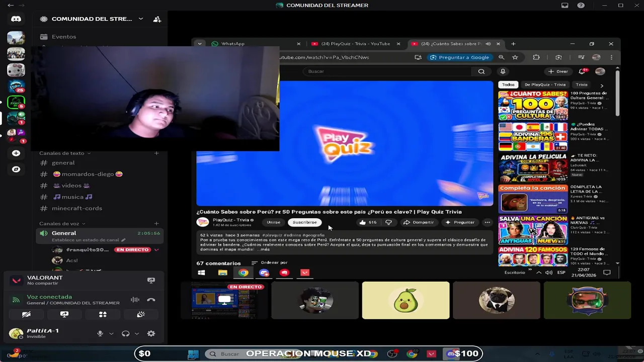Select De PlayQuiz - Trivia filter chip
Viewport: 644px width, 362px height.
pos(545,84)
